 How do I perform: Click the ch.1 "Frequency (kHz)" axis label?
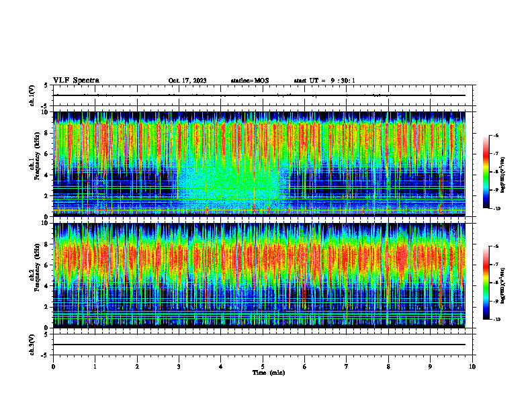(x=37, y=156)
